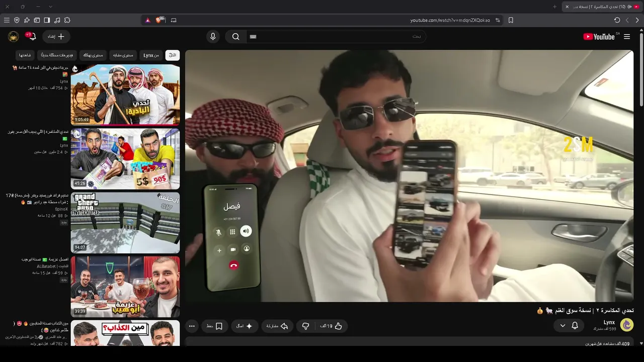Click the GTA video title text
644x362 pixels.
37,199
